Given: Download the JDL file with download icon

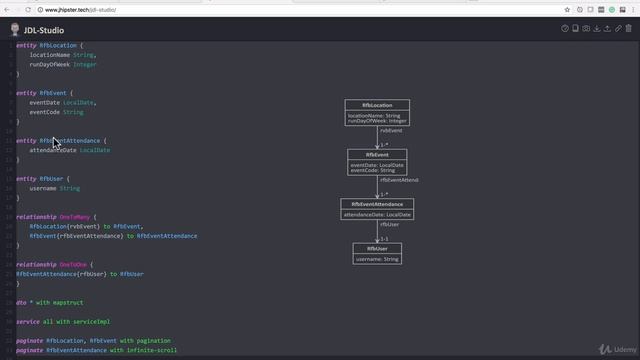Looking at the screenshot, I should pos(597,28).
